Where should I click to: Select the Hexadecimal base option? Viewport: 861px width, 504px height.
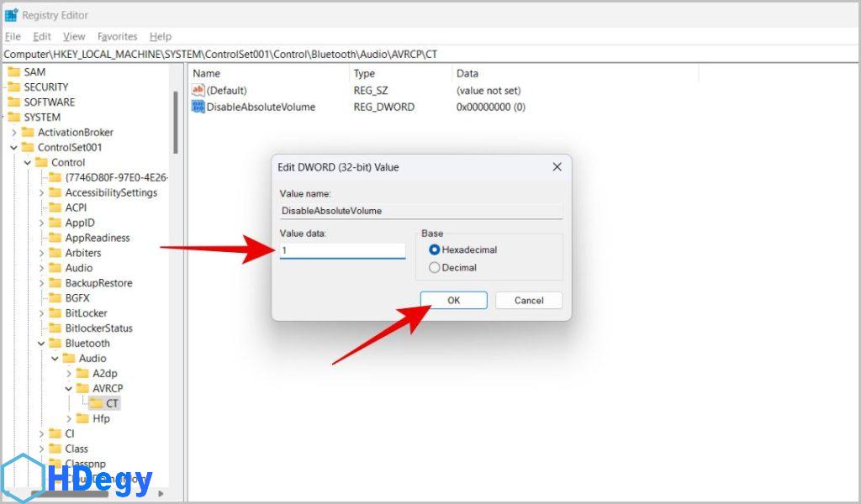[x=435, y=249]
